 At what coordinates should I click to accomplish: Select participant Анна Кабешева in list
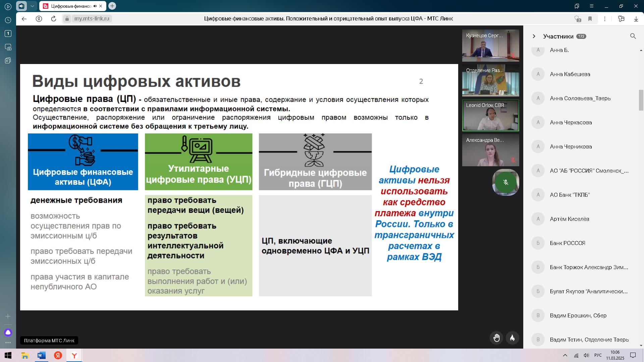[x=570, y=74]
